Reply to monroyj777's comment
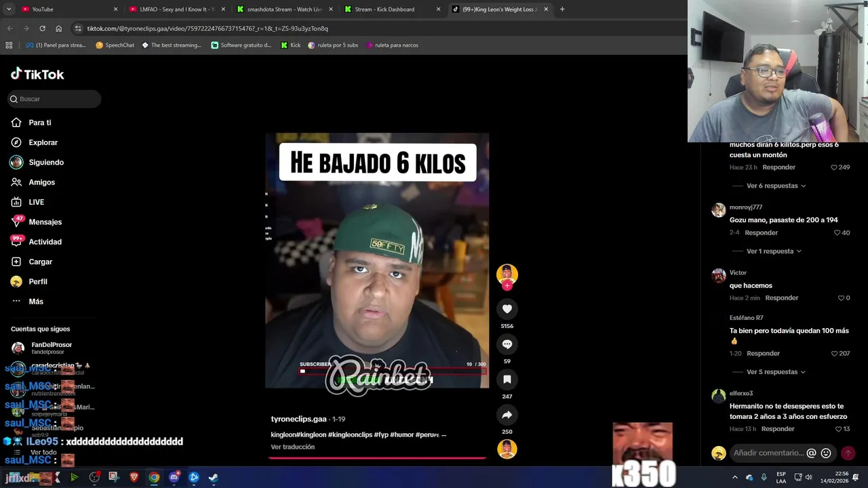Image resolution: width=868 pixels, height=488 pixels. point(761,232)
